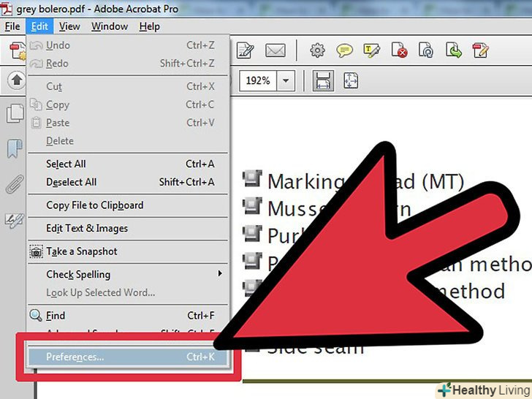The width and height of the screenshot is (532, 399).
Task: Click the bullet icon beside Pur text
Action: click(252, 233)
